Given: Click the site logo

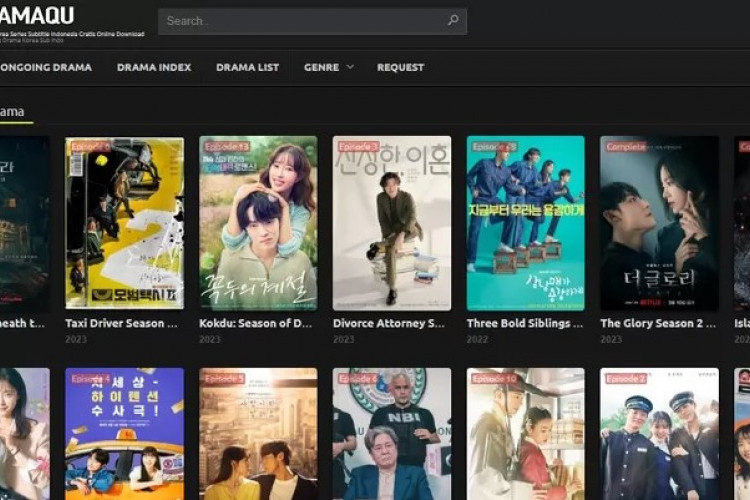Looking at the screenshot, I should coord(37,15).
